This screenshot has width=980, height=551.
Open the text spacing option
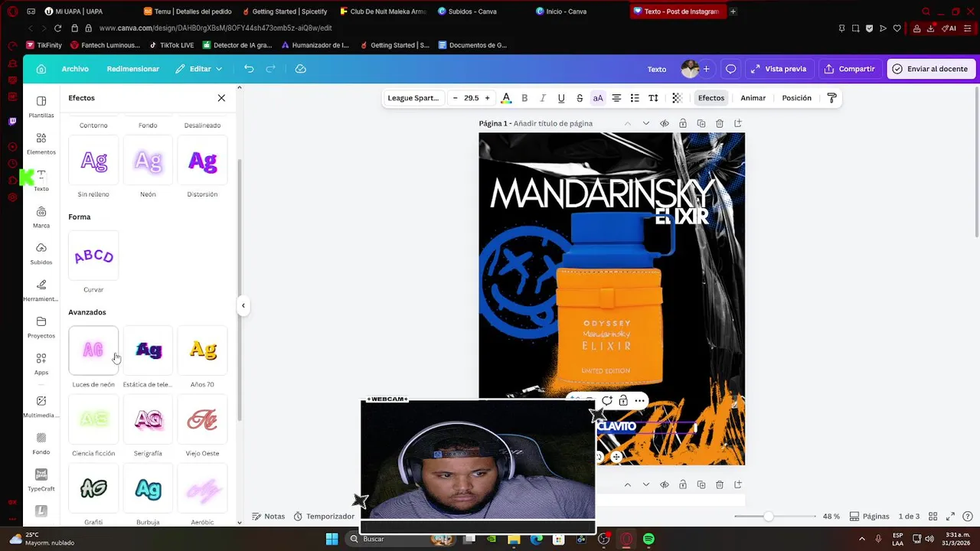click(653, 98)
